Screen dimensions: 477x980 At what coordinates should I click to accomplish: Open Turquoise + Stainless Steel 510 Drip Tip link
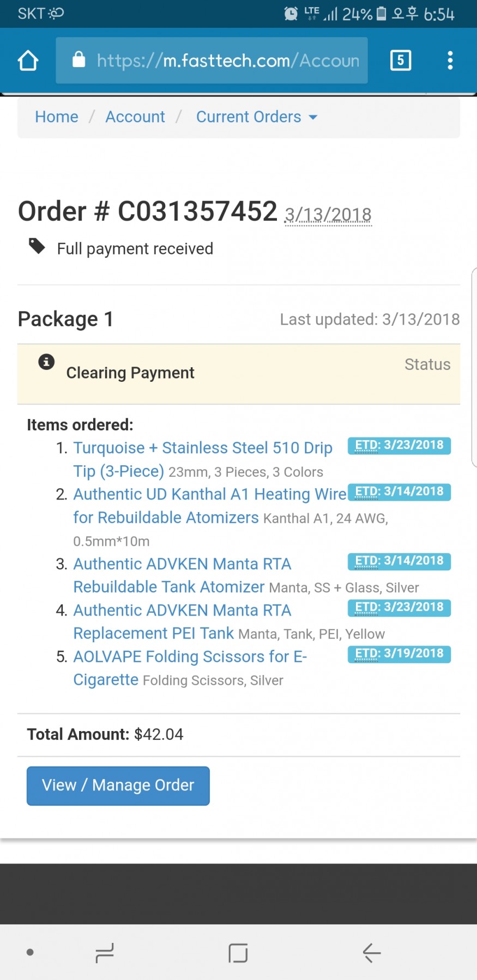click(203, 459)
